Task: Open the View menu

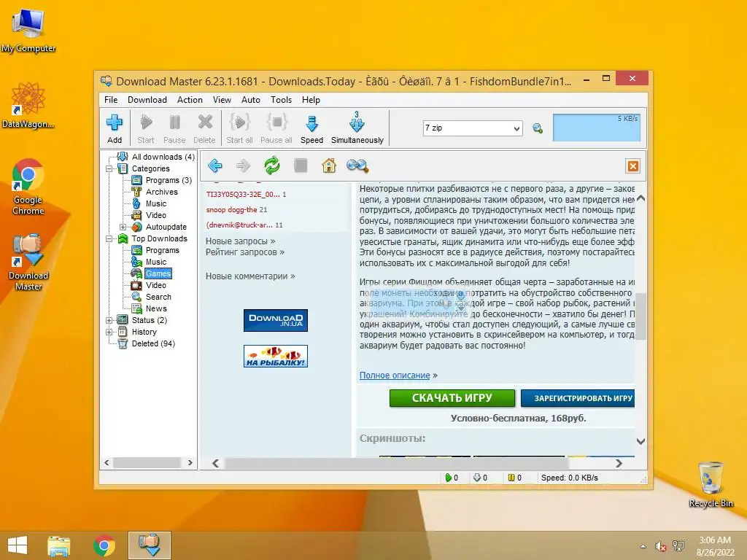Action: 222,100
